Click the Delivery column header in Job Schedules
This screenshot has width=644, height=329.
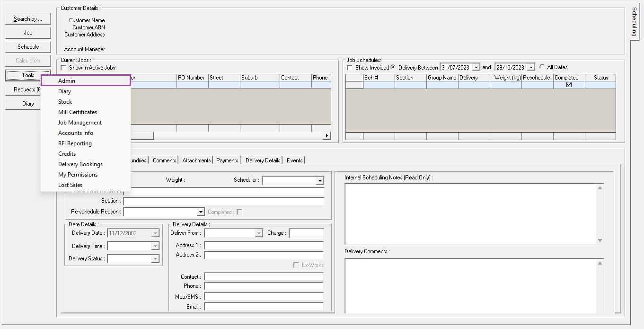tap(474, 78)
